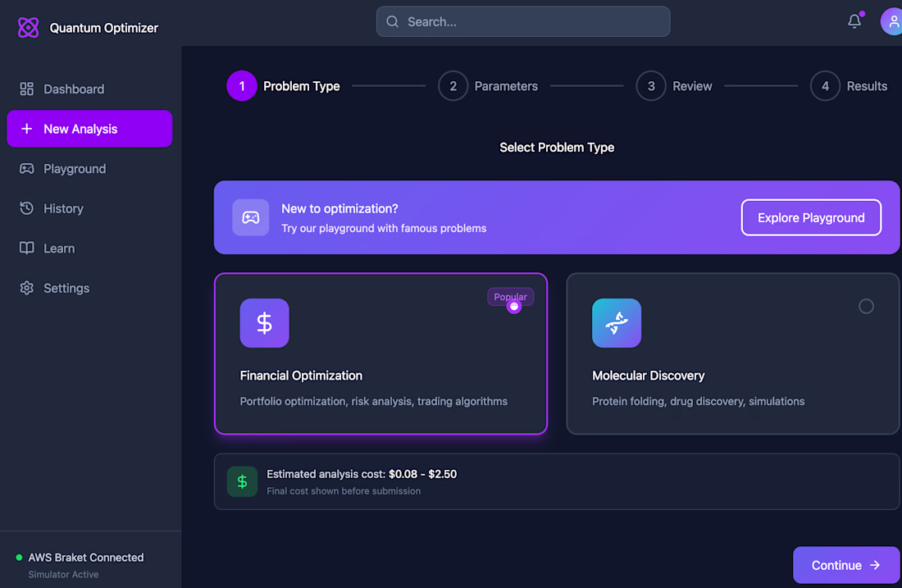Click 'Protein folding, drug discovery, simulations' text
This screenshot has width=902, height=588.
pyautogui.click(x=699, y=401)
